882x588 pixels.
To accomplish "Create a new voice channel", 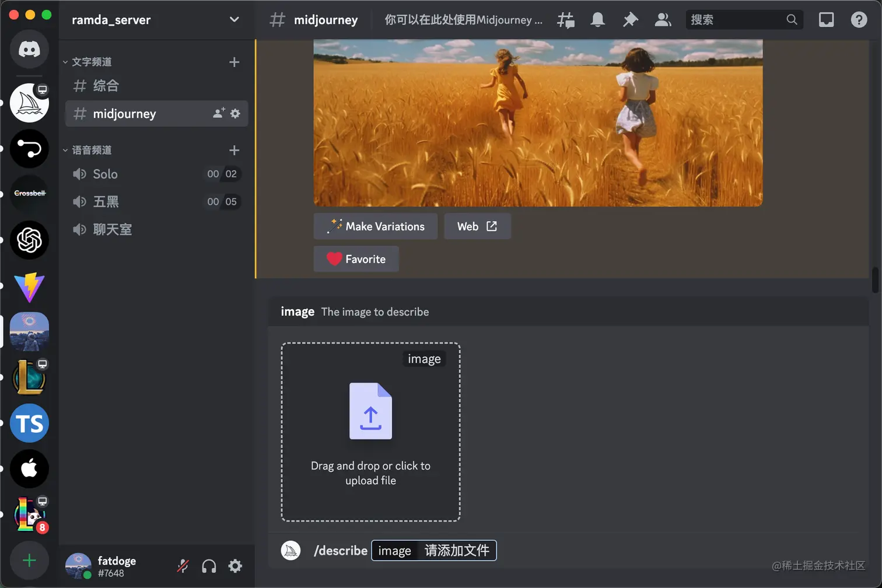I will click(234, 150).
